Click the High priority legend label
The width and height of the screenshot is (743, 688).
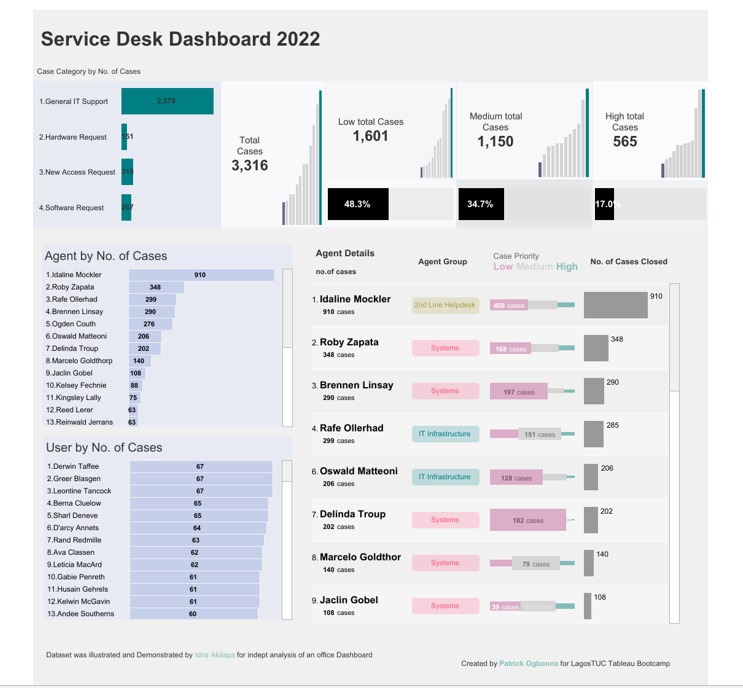click(567, 267)
